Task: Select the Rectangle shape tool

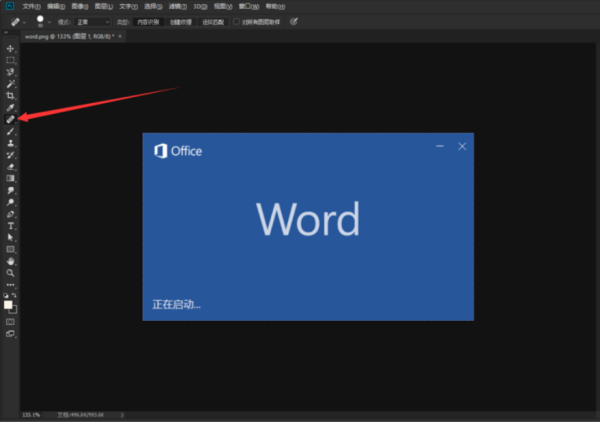Action: pyautogui.click(x=10, y=249)
